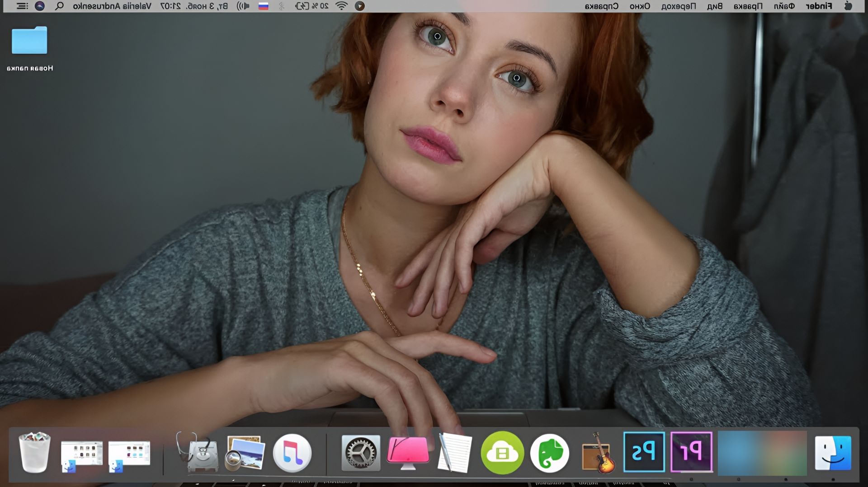Click the round play icon in menu bar
This screenshot has width=868, height=487.
(x=360, y=6)
